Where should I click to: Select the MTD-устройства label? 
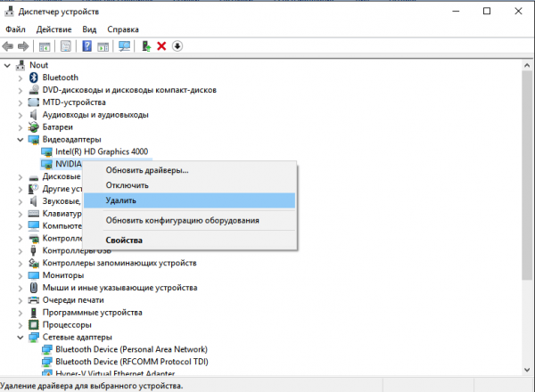coord(74,102)
